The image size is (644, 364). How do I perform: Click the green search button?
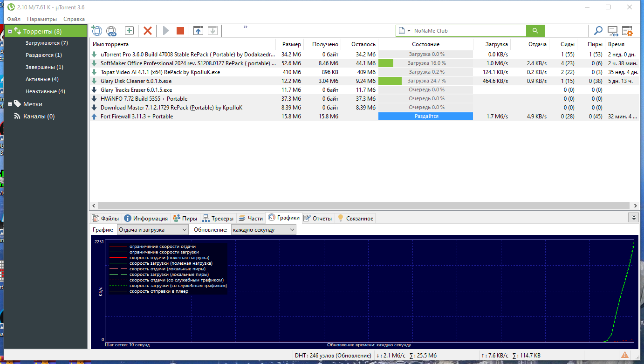coord(535,31)
